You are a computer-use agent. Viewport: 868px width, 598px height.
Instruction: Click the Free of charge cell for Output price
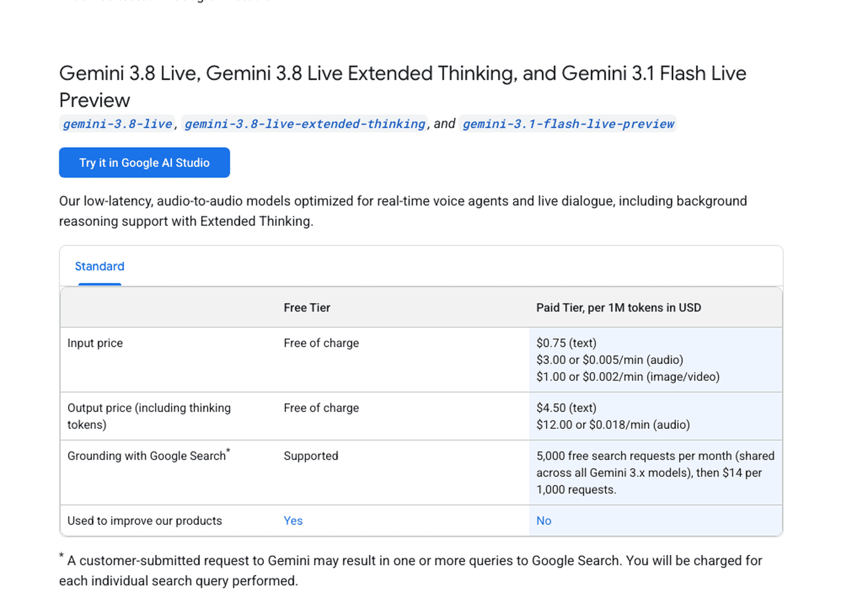coord(321,408)
